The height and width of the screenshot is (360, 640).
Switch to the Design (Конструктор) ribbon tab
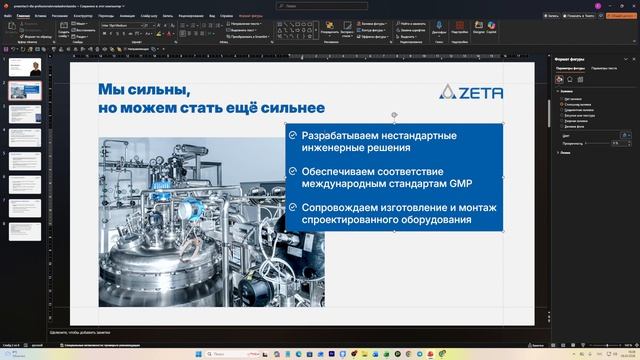[83, 16]
